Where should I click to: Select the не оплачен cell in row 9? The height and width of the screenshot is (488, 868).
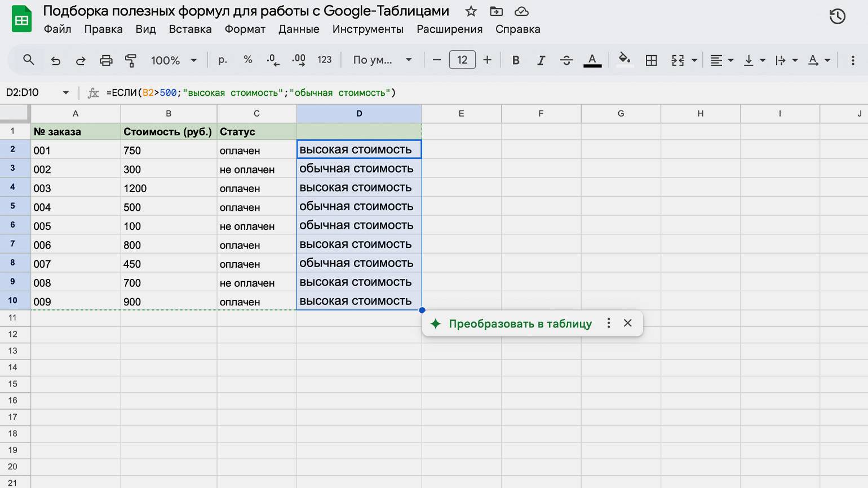tap(256, 282)
